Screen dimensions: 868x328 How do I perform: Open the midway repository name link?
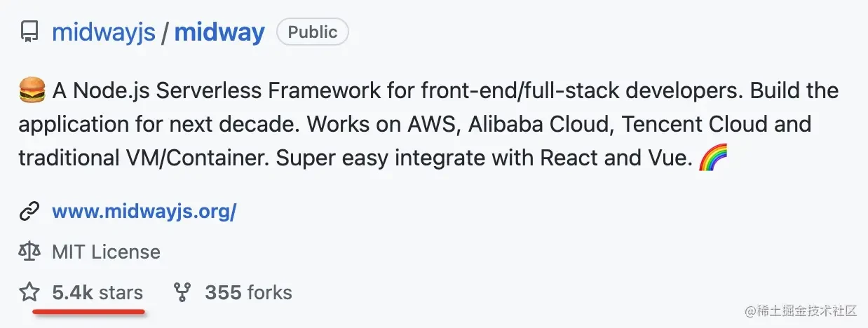click(219, 33)
